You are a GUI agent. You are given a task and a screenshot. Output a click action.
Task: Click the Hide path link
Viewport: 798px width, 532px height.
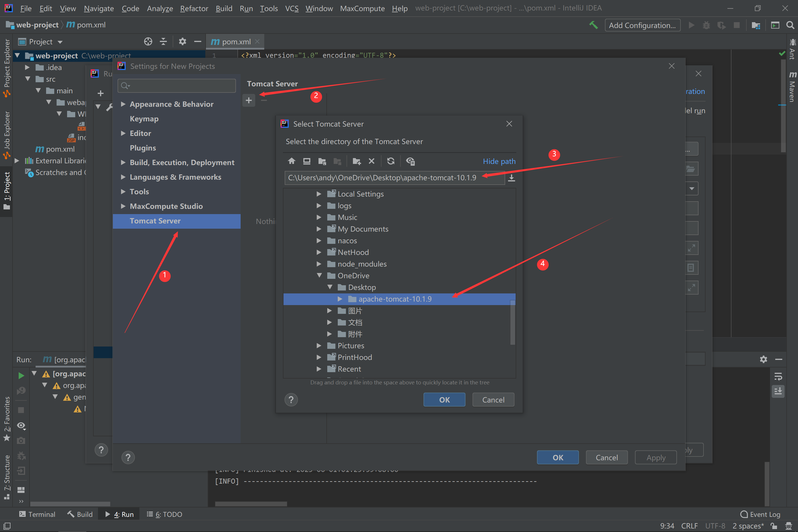(x=499, y=161)
